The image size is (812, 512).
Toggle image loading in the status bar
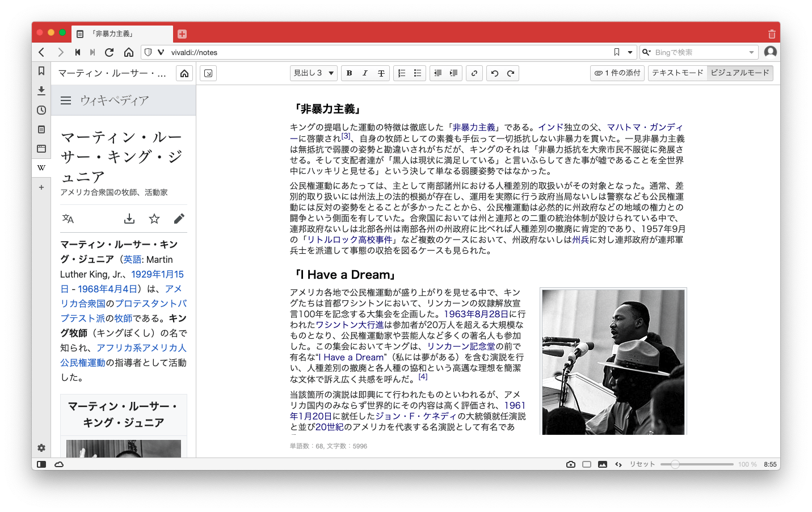point(603,464)
